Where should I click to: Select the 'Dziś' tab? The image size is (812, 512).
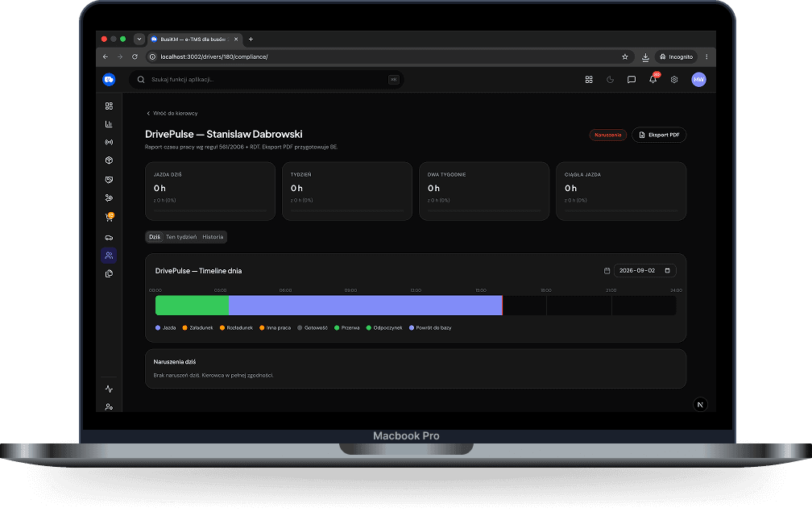point(155,237)
